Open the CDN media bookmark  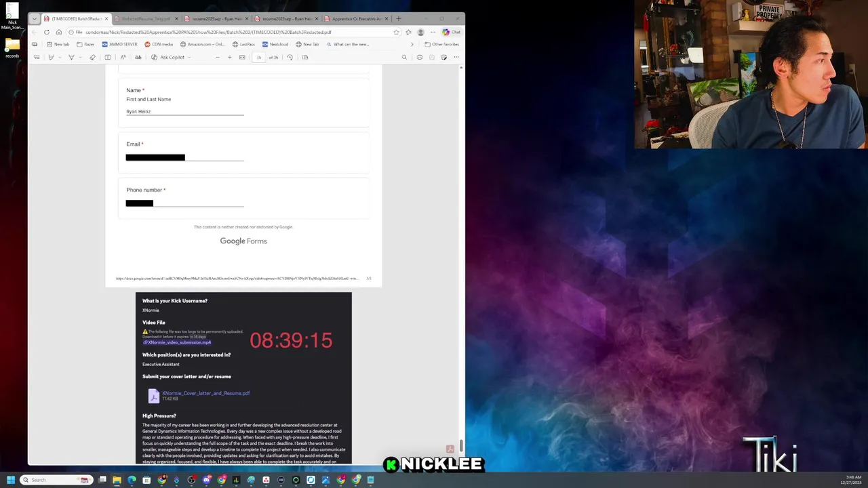tap(159, 44)
